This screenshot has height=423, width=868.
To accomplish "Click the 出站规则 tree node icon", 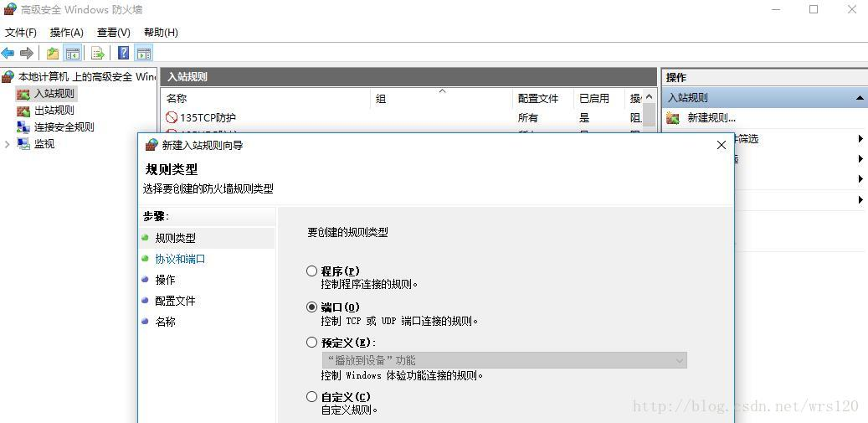I will coord(23,111).
